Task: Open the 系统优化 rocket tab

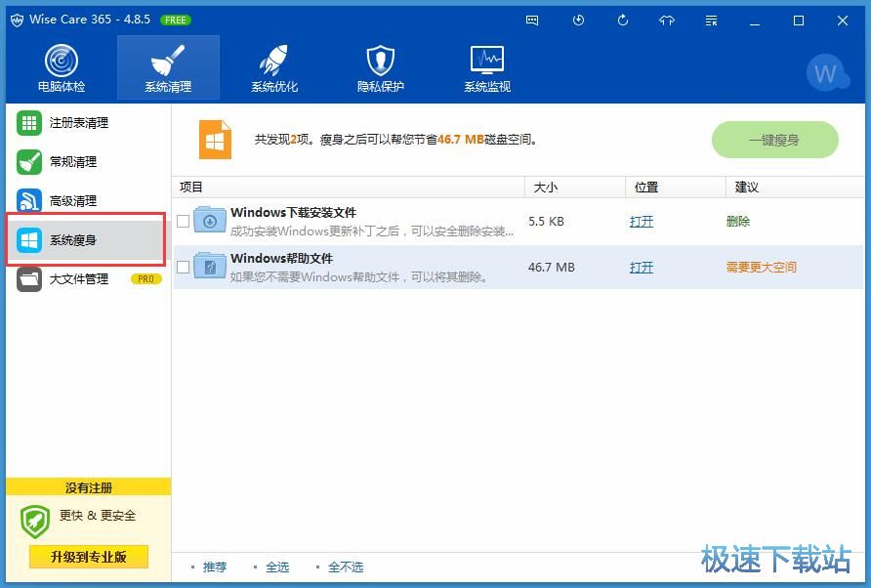Action: 274,67
